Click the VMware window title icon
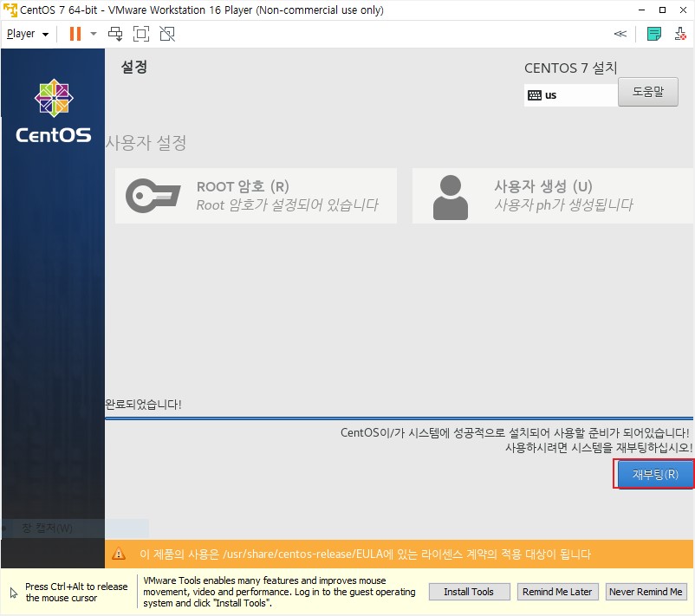695x616 pixels. pos(10,10)
